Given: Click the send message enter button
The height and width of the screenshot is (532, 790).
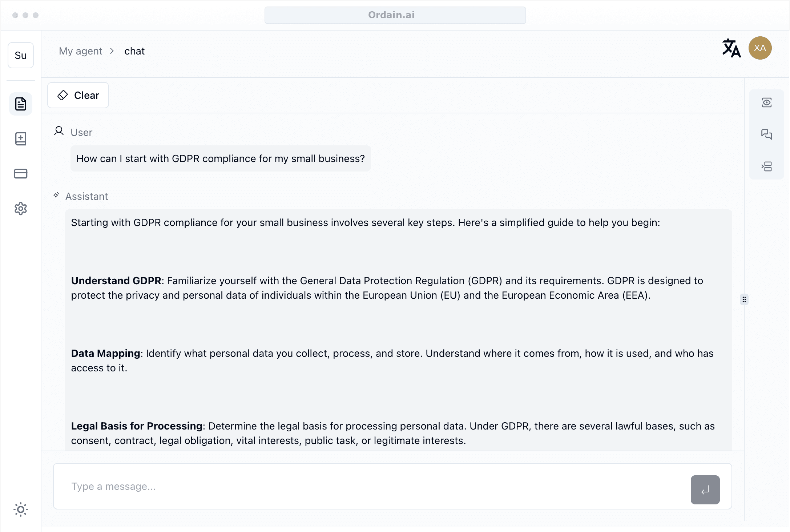Looking at the screenshot, I should (x=705, y=490).
